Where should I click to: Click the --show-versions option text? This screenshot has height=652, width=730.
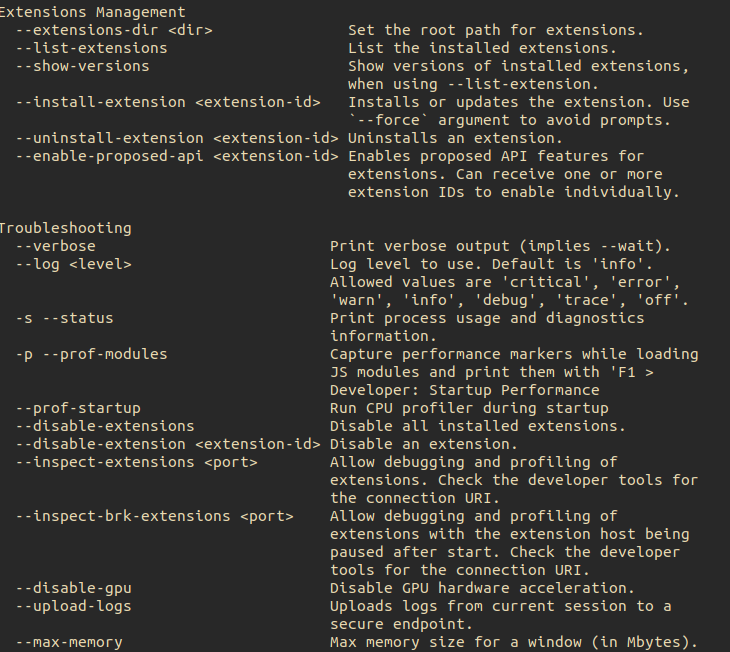pyautogui.click(x=83, y=66)
